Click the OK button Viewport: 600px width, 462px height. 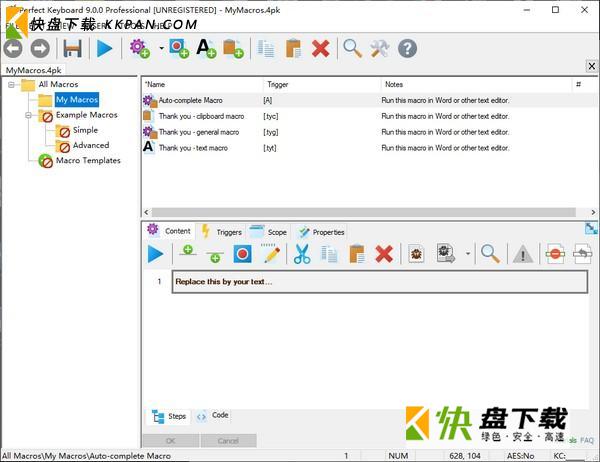[171, 441]
